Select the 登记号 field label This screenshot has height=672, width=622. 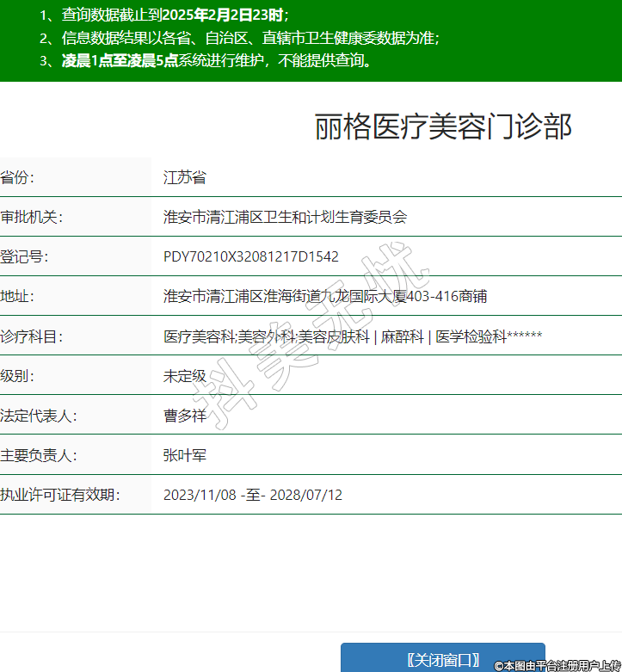pos(24,256)
